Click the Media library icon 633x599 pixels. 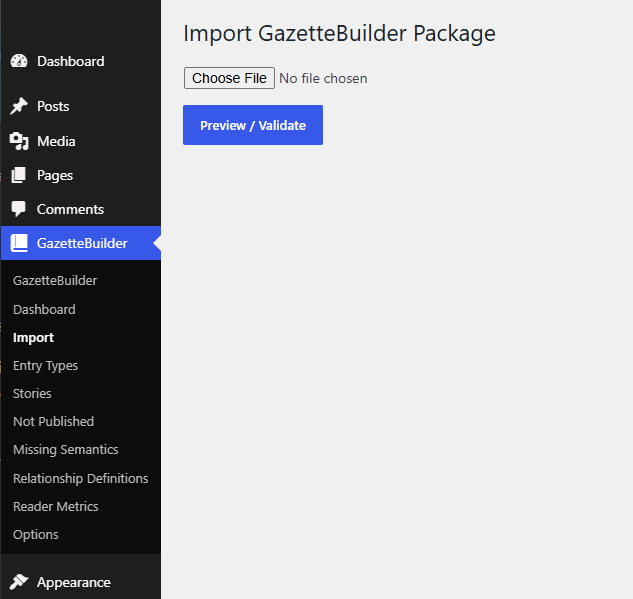19,141
